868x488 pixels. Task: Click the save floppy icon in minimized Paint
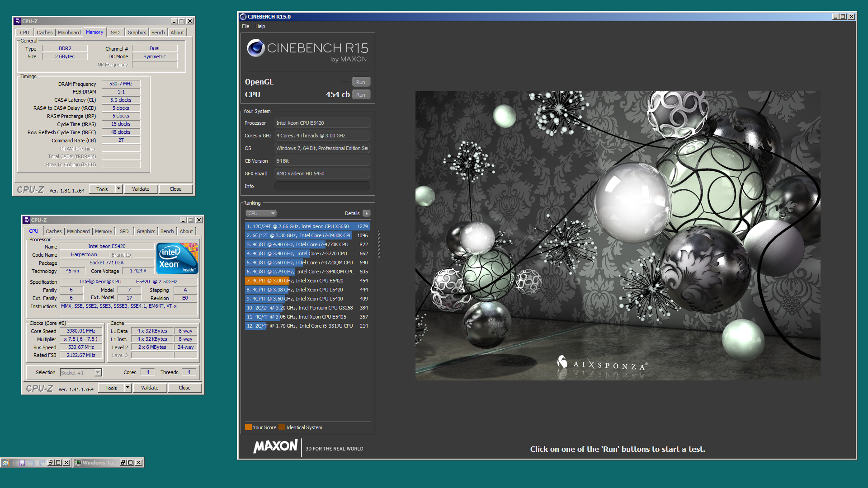point(22,463)
